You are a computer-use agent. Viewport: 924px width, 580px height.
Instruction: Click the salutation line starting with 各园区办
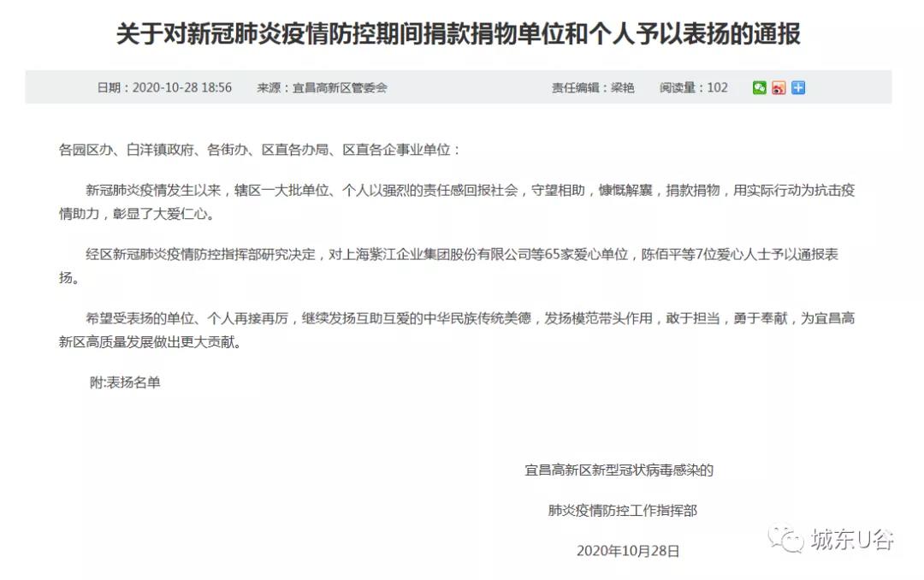click(258, 150)
